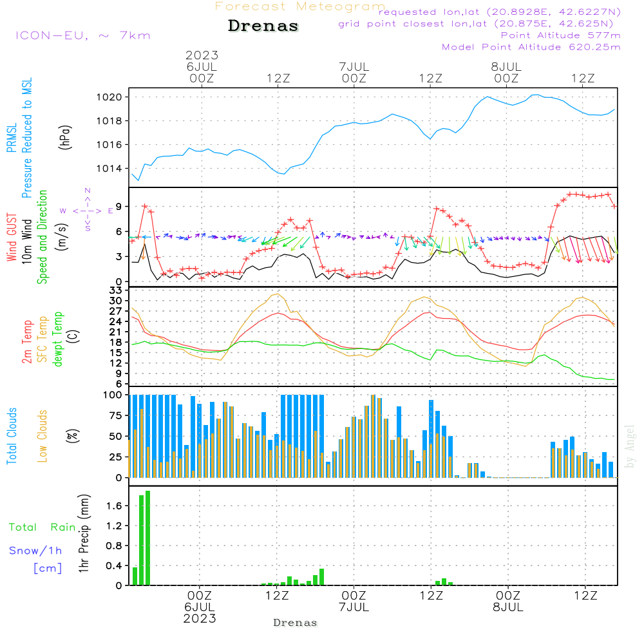Click the tallest green rain bar

click(x=147, y=537)
